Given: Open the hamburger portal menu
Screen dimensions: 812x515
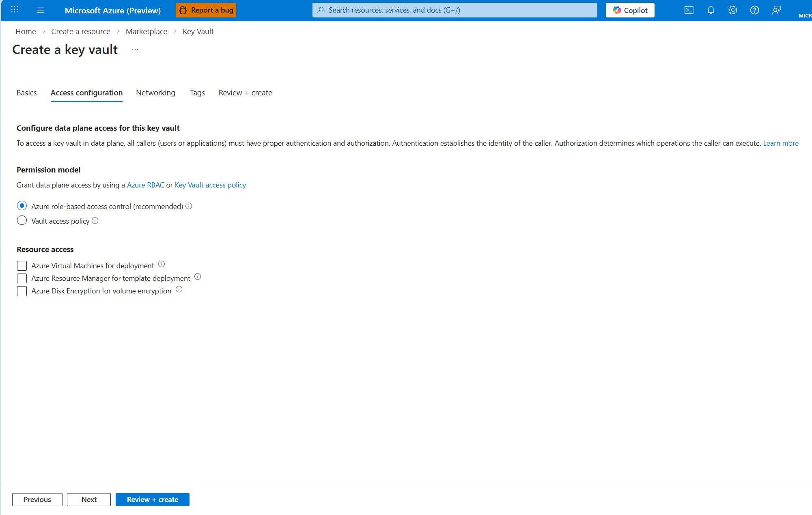Looking at the screenshot, I should tap(41, 10).
